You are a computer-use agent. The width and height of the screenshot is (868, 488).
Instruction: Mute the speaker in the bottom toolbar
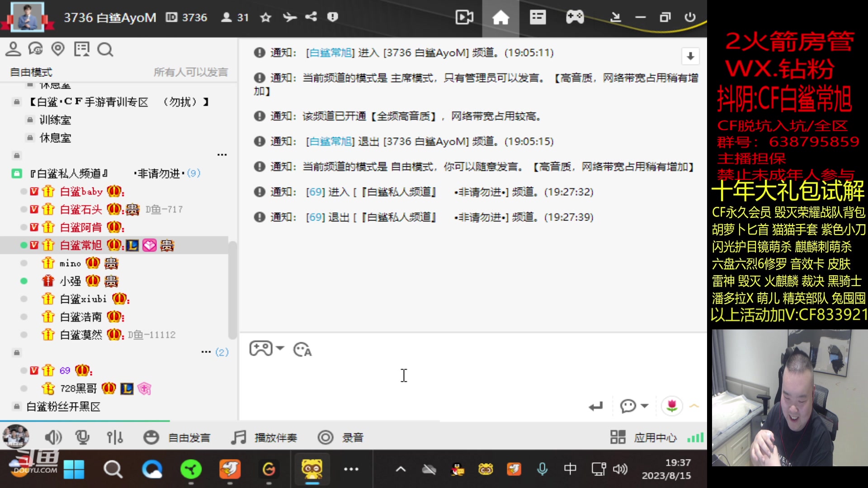[x=53, y=437]
